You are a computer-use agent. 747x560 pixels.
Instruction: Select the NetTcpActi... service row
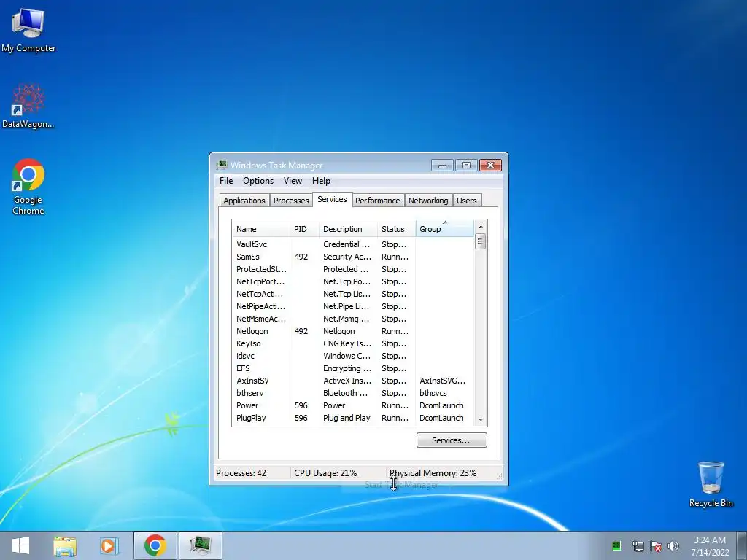pos(353,294)
